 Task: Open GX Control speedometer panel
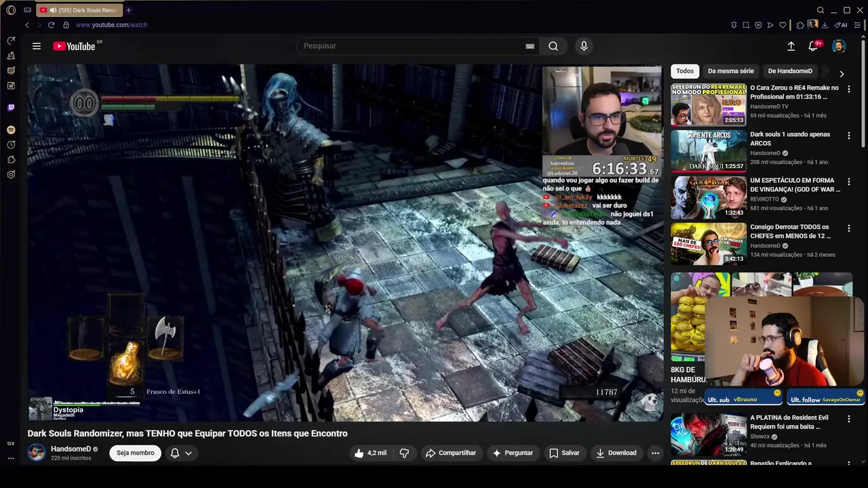click(x=11, y=41)
